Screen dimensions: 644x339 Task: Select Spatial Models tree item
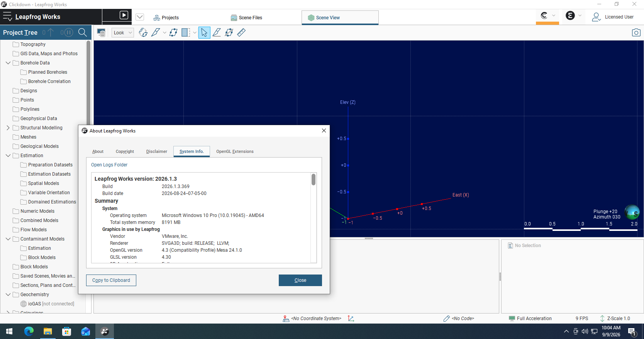click(x=44, y=183)
